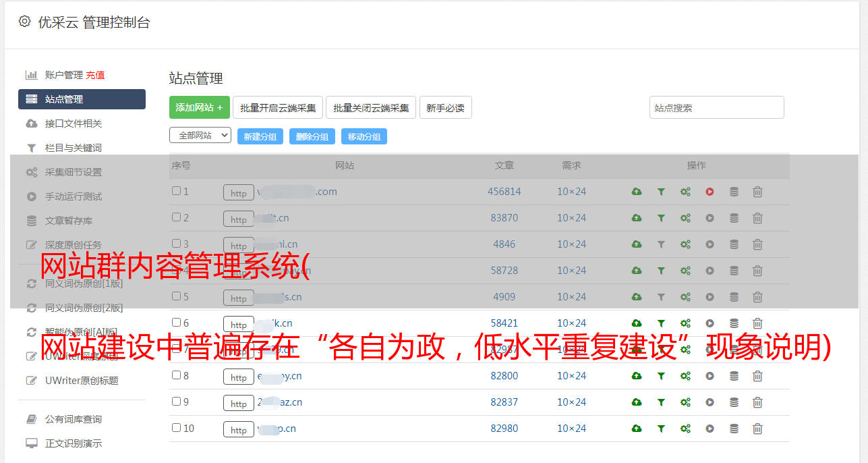This screenshot has width=868, height=463.
Task: Delete site 1 with its trash icon
Action: click(757, 192)
